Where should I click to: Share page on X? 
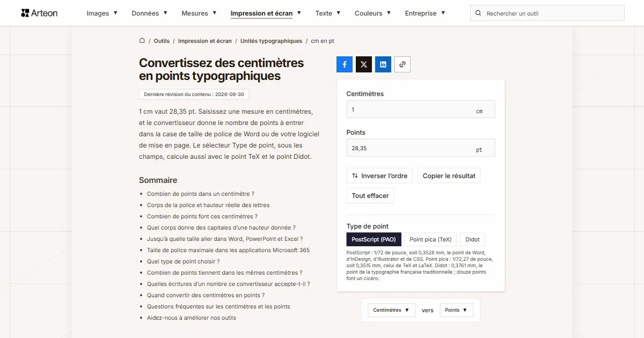point(364,64)
